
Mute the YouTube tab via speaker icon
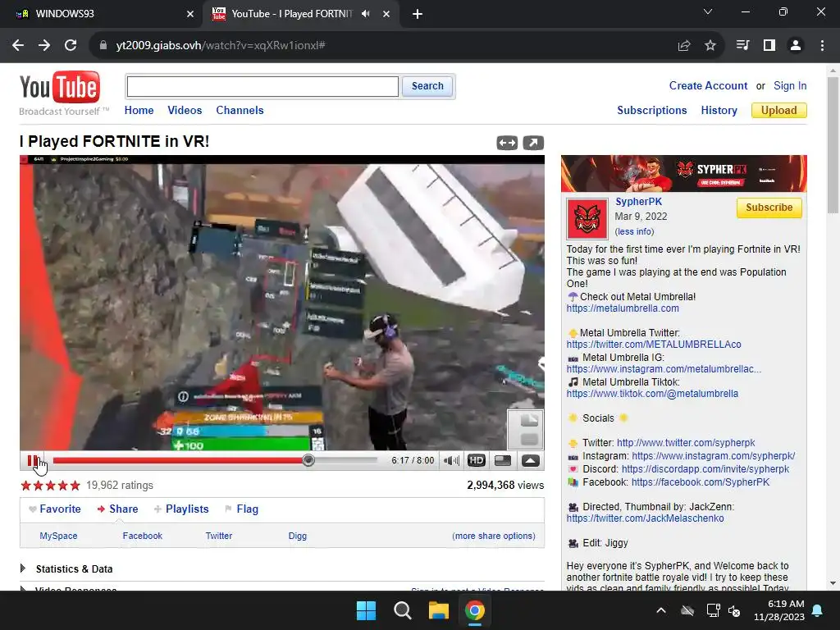click(x=365, y=14)
